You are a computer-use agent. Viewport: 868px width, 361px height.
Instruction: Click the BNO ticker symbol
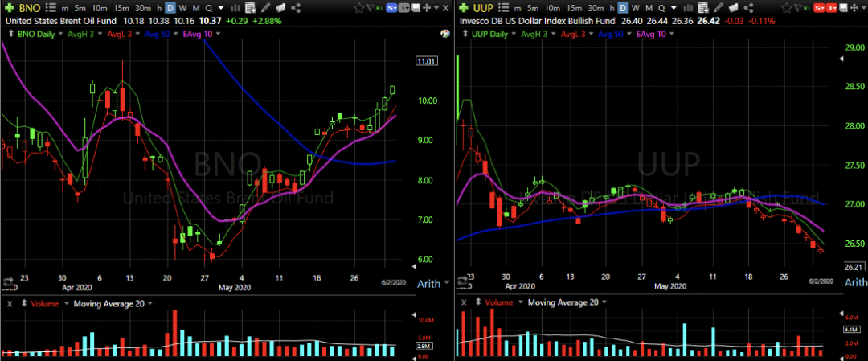pyautogui.click(x=30, y=8)
